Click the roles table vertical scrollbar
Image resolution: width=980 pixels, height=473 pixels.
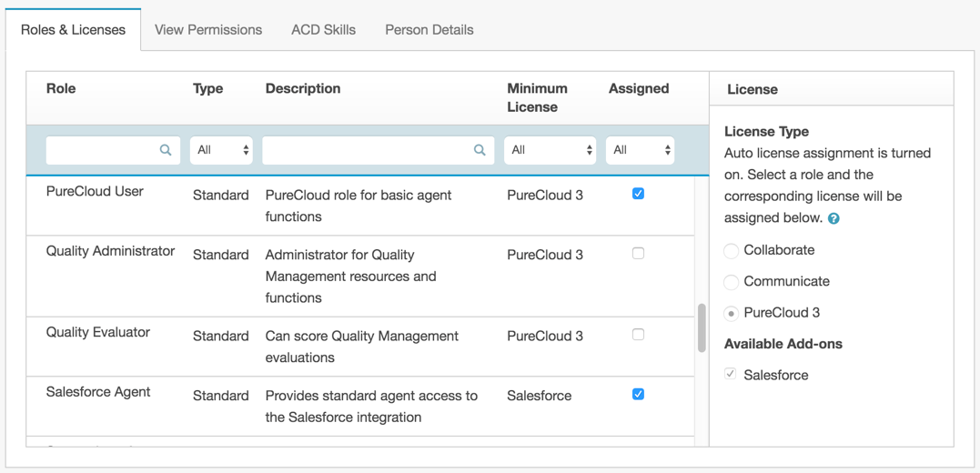coord(702,327)
